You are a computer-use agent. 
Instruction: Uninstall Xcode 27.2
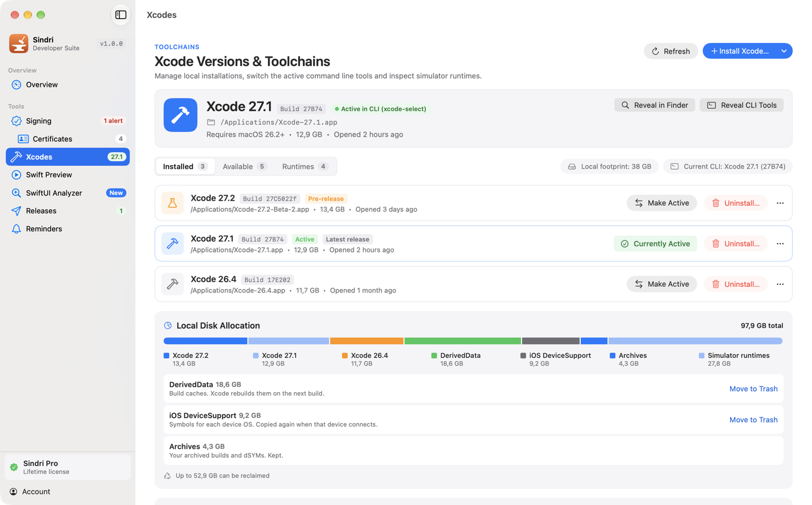[x=736, y=203]
